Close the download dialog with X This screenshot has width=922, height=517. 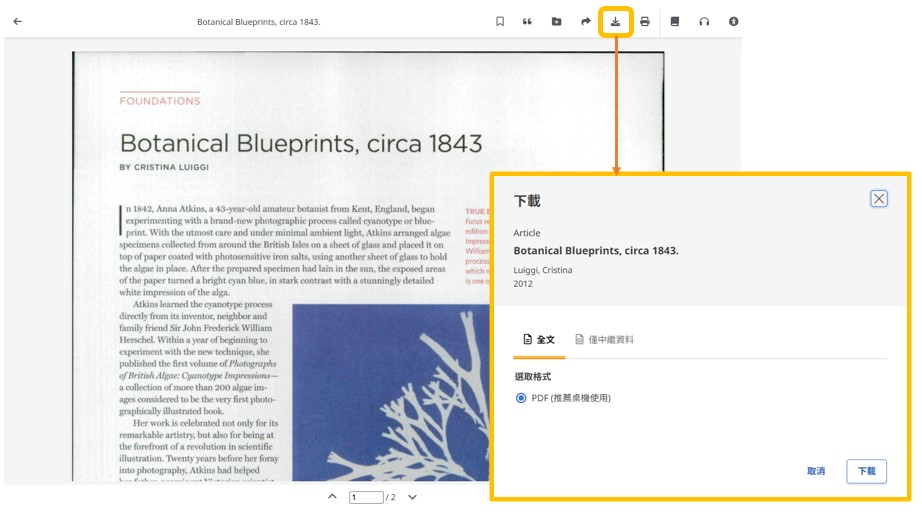coord(878,199)
